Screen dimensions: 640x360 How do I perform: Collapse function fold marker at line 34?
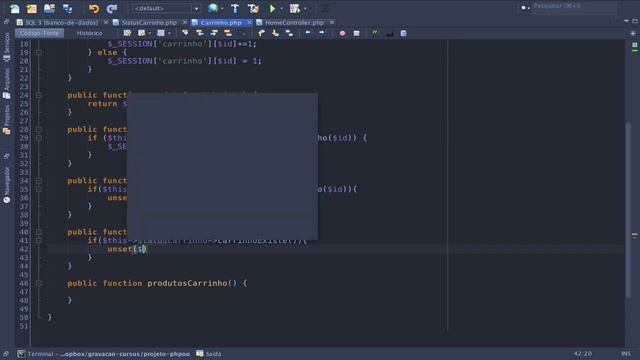(x=39, y=180)
